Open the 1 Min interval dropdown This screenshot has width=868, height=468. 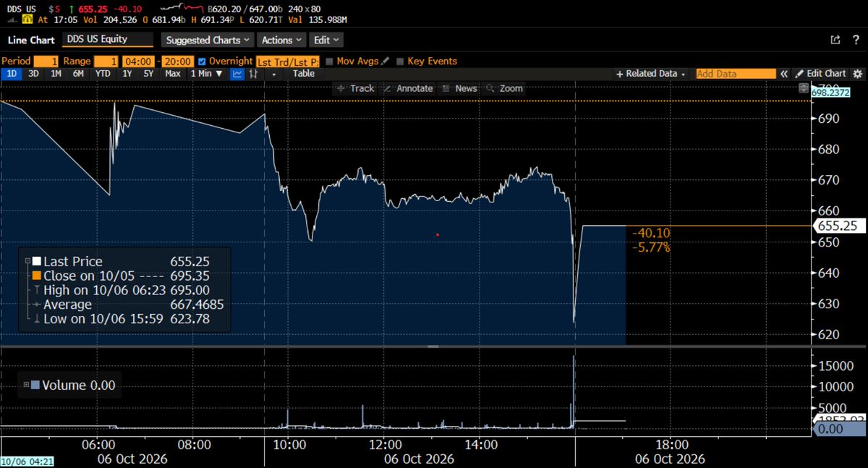206,74
